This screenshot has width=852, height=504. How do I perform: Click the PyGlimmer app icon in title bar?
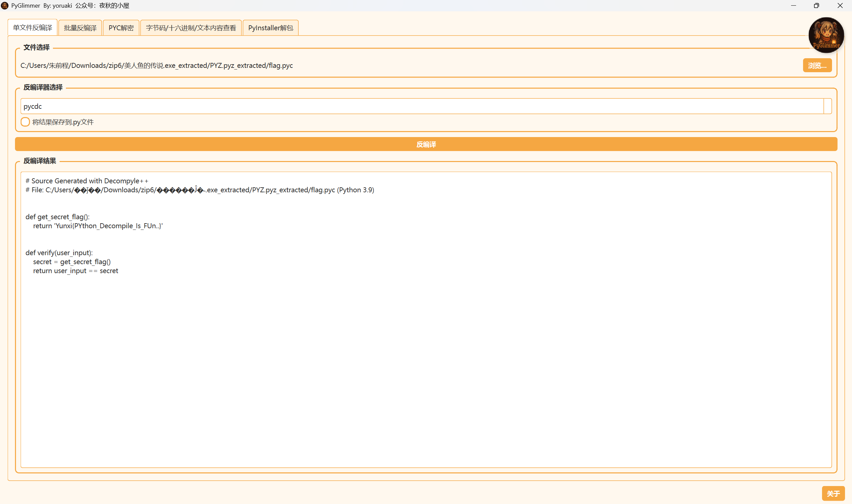click(5, 5)
